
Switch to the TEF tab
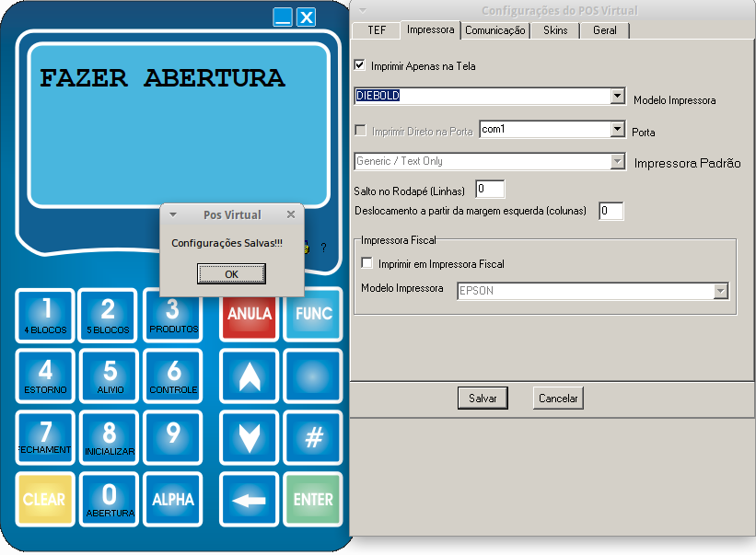coord(377,30)
